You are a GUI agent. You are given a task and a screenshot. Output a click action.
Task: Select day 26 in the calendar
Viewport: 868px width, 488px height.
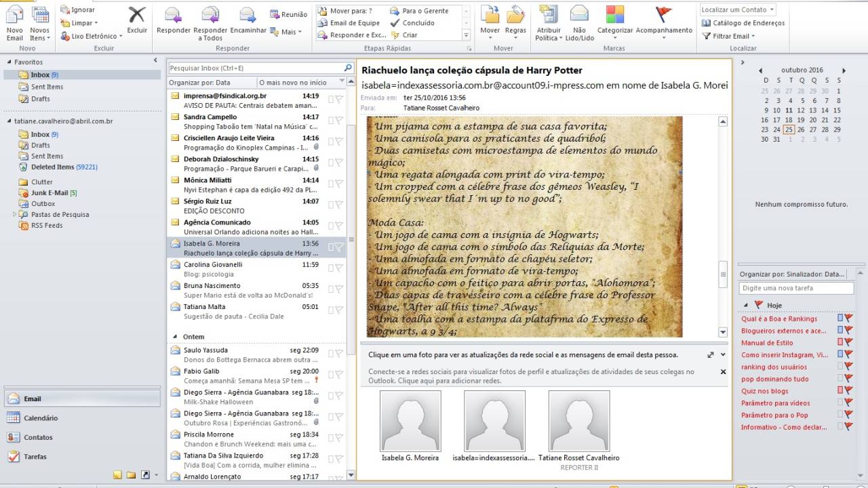801,129
